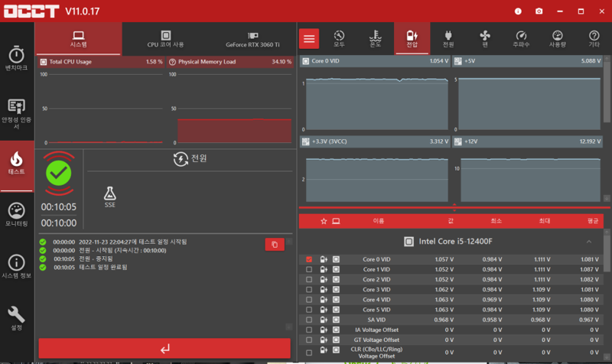The height and width of the screenshot is (364, 612).
Task: Sort by the average column header
Action: click(x=593, y=221)
